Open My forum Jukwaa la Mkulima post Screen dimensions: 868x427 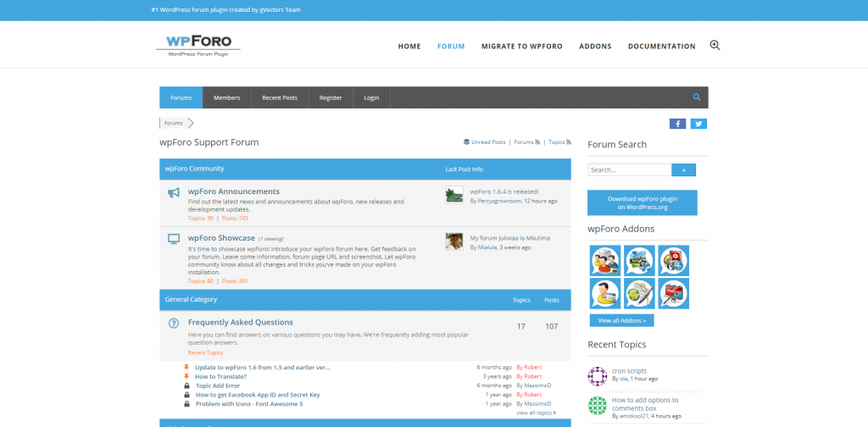pyautogui.click(x=509, y=238)
